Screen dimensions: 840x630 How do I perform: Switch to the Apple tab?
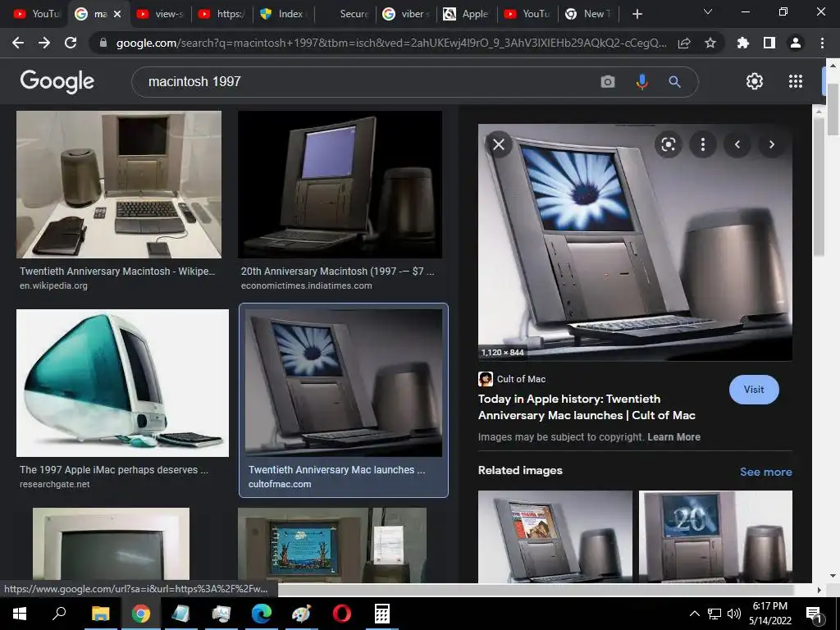[467, 14]
